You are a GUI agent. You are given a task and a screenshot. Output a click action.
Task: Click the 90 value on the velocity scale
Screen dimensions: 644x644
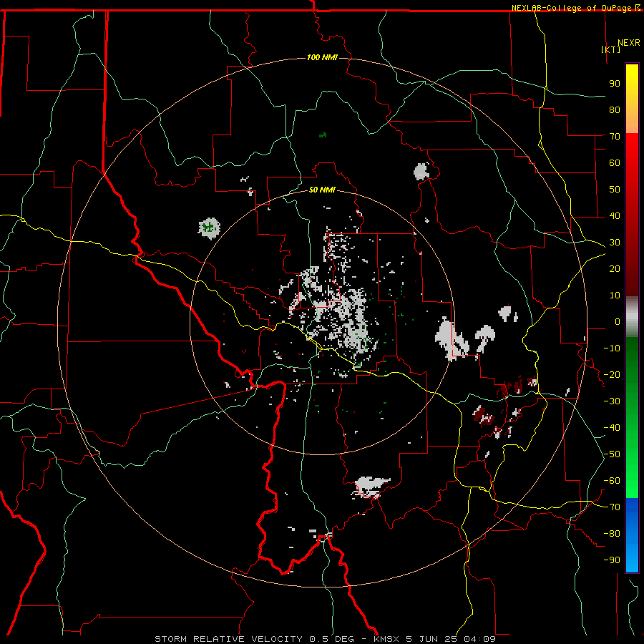tap(615, 84)
